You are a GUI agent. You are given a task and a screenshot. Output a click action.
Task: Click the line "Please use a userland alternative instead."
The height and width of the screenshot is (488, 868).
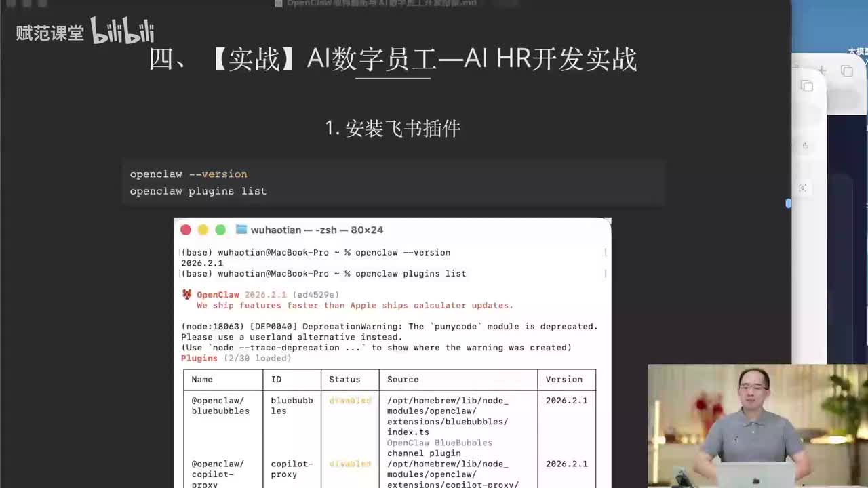click(x=292, y=337)
